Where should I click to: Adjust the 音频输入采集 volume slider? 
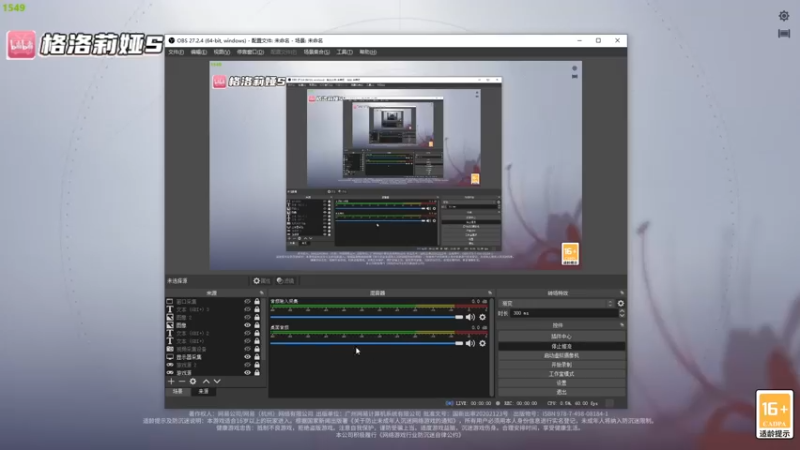(x=366, y=317)
